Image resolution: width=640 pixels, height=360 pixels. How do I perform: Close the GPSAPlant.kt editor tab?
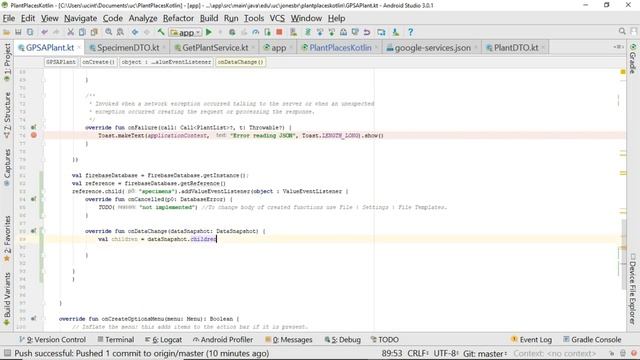pyautogui.click(x=80, y=48)
